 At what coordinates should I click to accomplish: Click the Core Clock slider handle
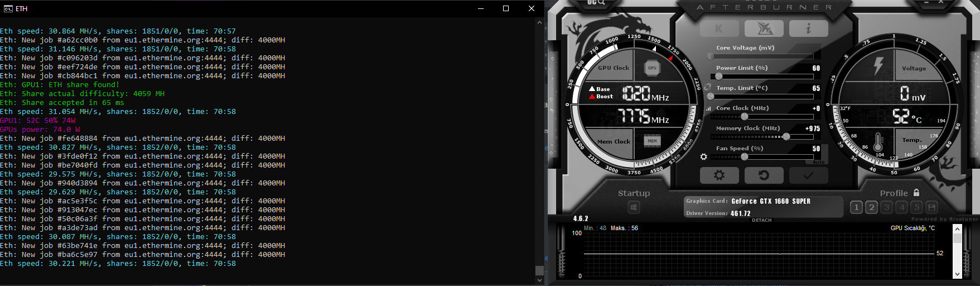[745, 117]
